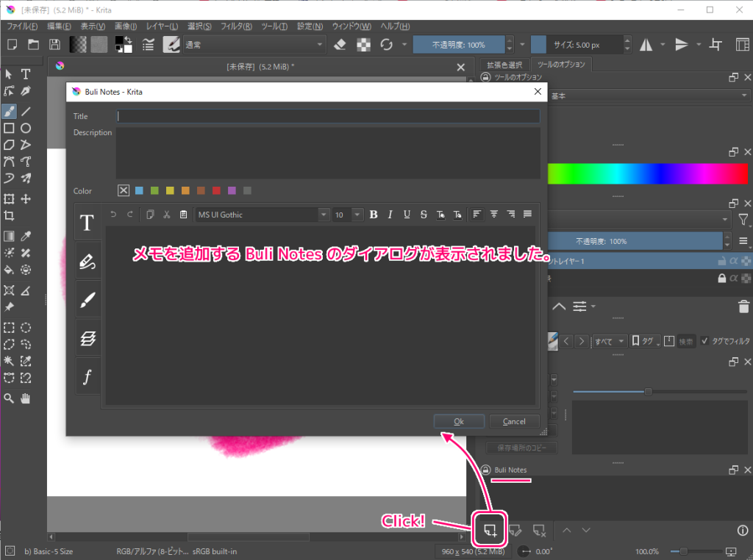Select the Elliptical Selection tool

(x=26, y=328)
